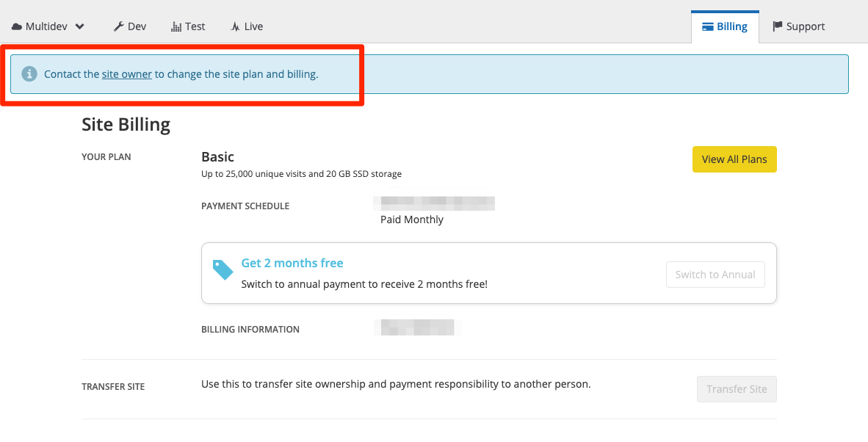Open the Dev environment
868x442 pixels.
tap(129, 26)
